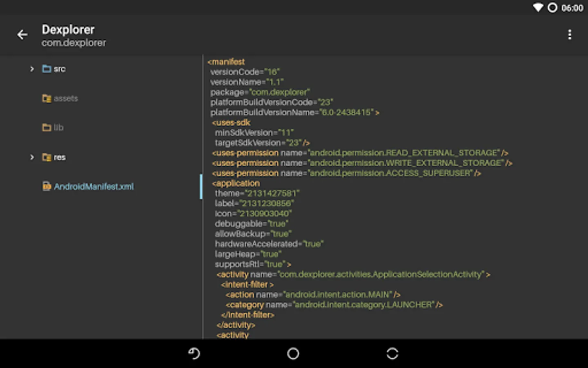This screenshot has width=588, height=368.
Task: Click the Wi-Fi status icon
Action: pos(538,8)
